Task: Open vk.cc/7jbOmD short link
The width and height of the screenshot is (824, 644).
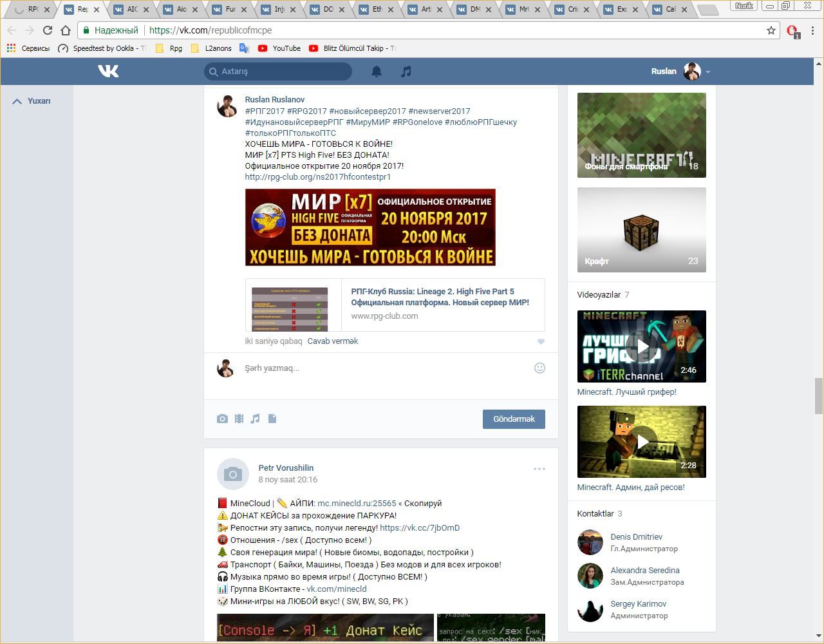Action: pos(420,528)
